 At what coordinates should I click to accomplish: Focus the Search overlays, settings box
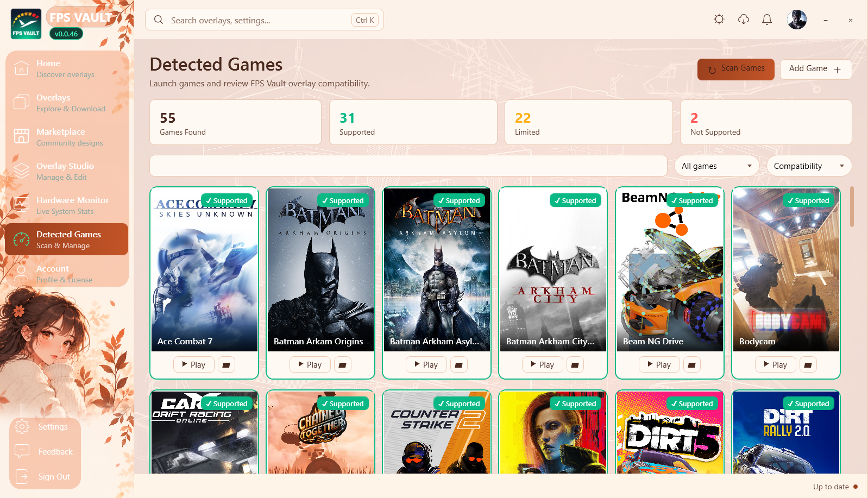click(x=265, y=20)
